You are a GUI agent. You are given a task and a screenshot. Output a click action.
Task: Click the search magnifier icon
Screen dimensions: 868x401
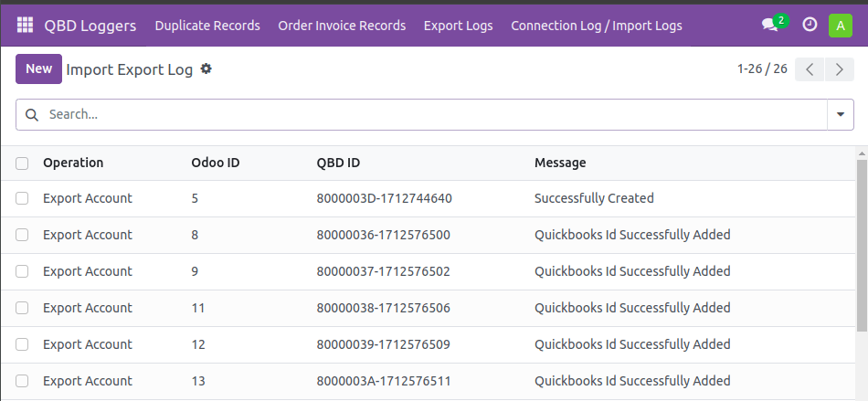tap(32, 114)
